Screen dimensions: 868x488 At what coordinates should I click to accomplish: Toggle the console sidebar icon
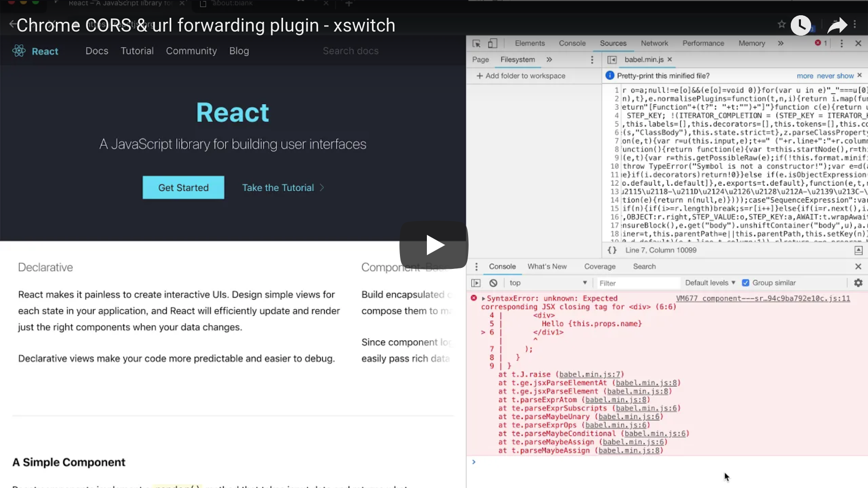(x=476, y=283)
